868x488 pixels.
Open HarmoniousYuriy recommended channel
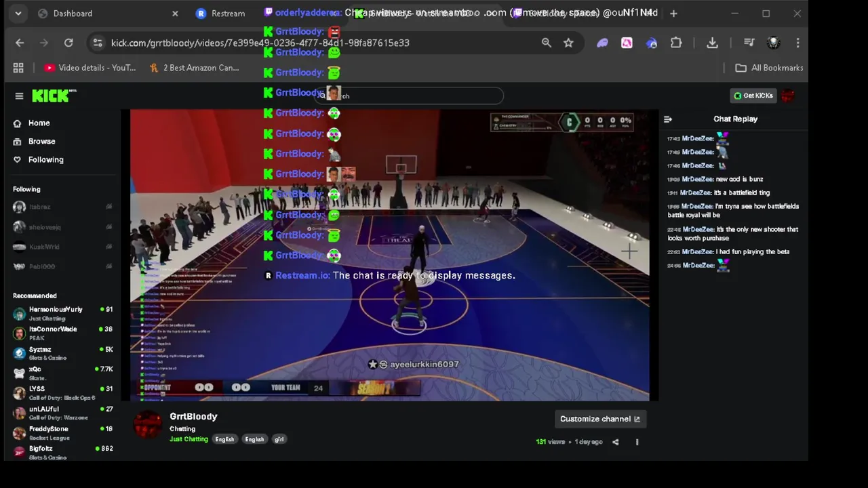62,313
